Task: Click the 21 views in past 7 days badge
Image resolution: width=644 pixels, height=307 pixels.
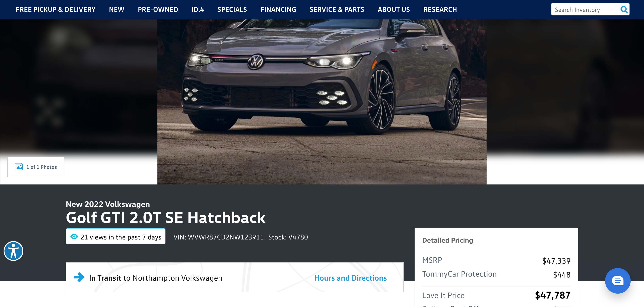Action: click(116, 237)
